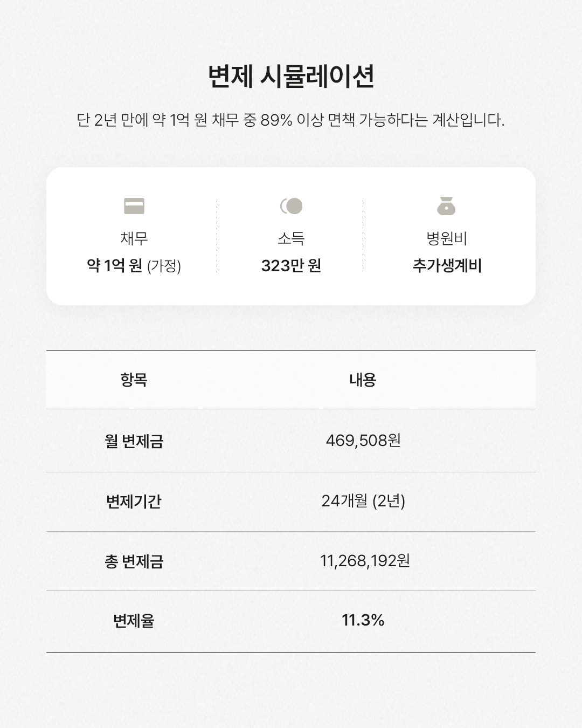Select the 월 변제금 row label
Screen dimensions: 582x728
click(134, 441)
